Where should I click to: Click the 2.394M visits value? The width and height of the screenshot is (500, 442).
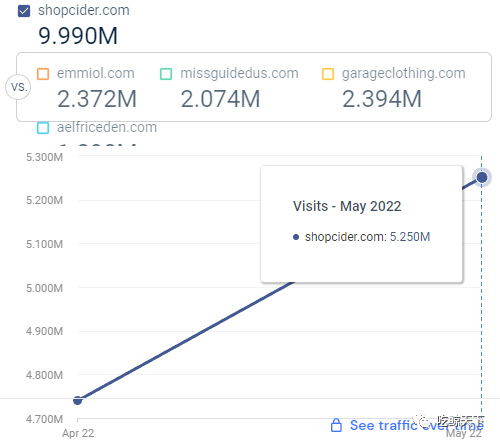coord(382,99)
